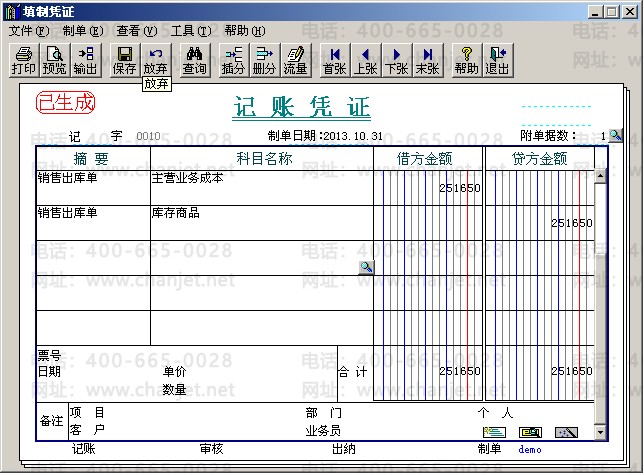Close the 填制凭证 window
The height and width of the screenshot is (473, 643).
[x=630, y=12]
